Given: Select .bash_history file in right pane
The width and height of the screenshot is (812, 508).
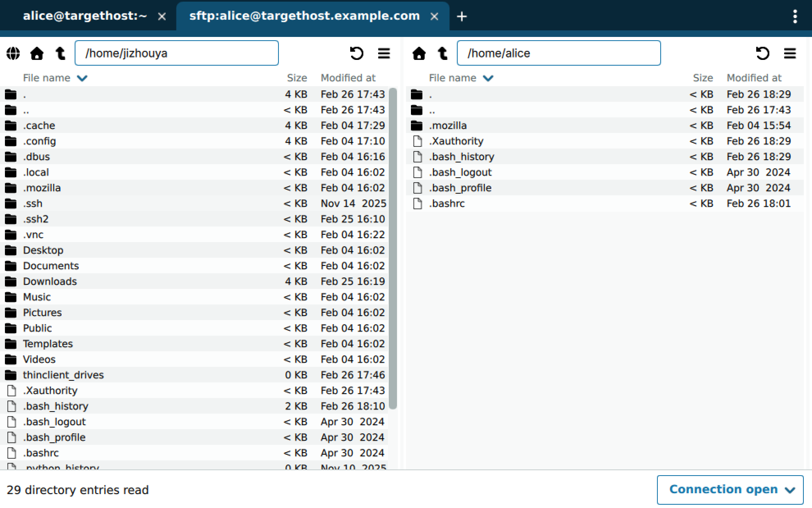Looking at the screenshot, I should point(461,157).
